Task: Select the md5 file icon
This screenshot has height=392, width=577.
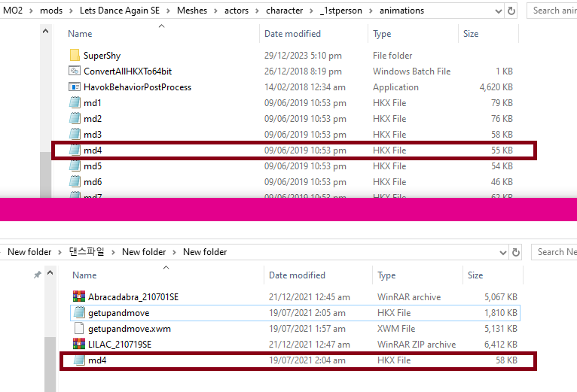Action: 75,166
